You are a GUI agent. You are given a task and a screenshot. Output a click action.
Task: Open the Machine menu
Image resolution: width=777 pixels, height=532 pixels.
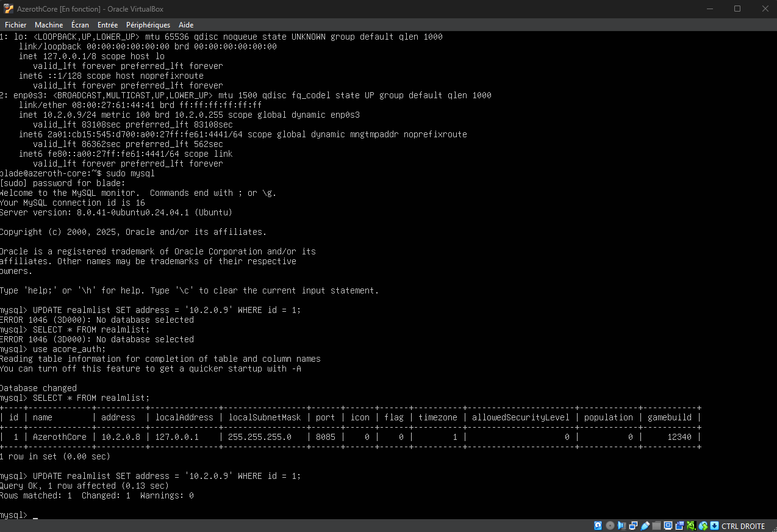click(49, 25)
